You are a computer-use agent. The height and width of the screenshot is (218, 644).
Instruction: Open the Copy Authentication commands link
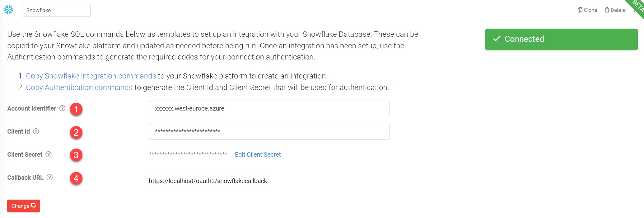(x=79, y=88)
